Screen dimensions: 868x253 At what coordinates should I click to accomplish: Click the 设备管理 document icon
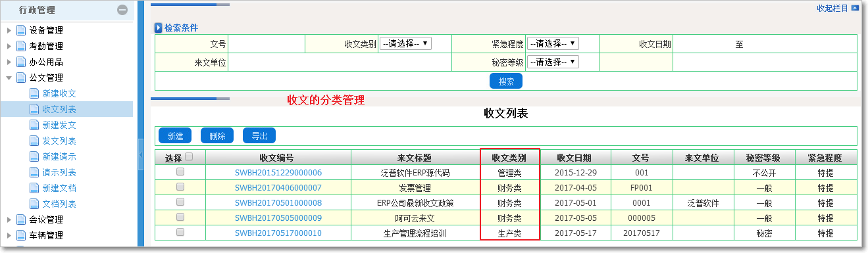point(21,30)
